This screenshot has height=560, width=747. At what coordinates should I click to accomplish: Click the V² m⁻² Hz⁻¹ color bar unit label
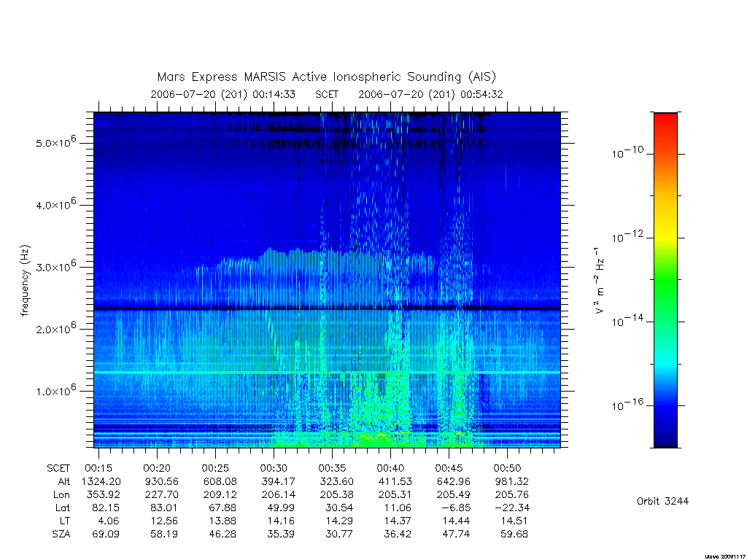(600, 280)
